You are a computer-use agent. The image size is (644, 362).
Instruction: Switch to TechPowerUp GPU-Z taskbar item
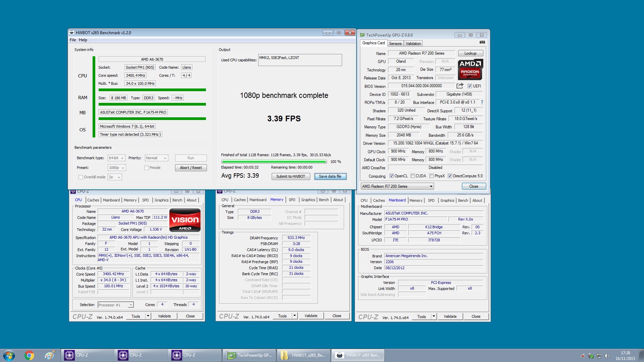coord(249,355)
